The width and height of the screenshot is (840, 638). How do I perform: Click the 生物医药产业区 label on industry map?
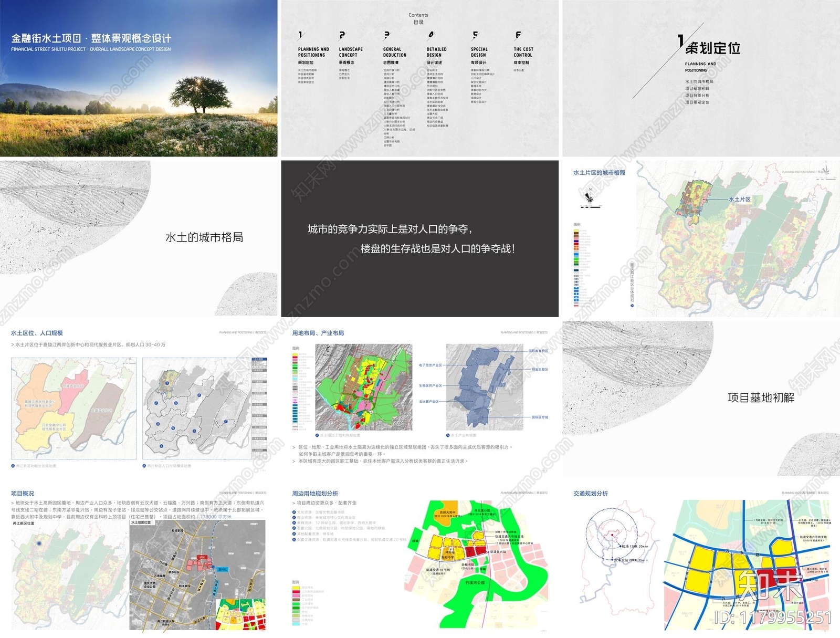pos(430,385)
